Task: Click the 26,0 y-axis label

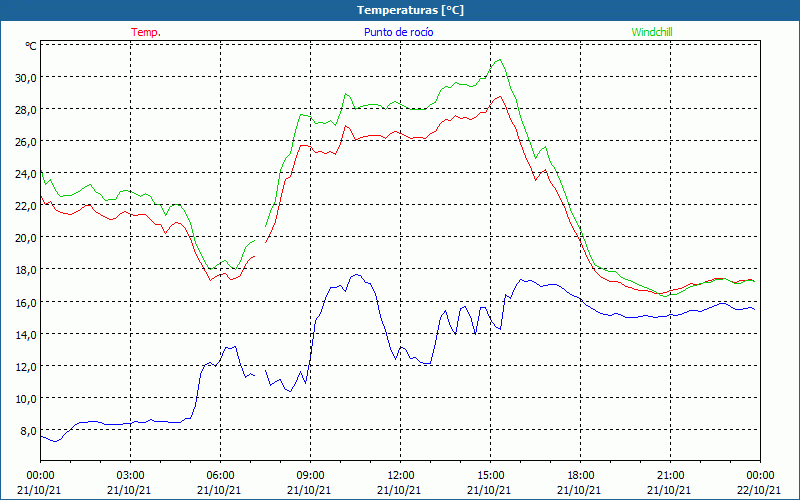Action: point(26,142)
